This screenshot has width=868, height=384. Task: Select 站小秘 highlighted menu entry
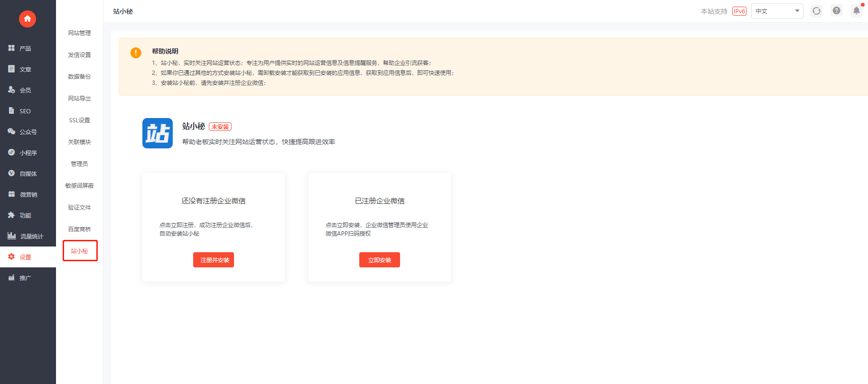80,251
